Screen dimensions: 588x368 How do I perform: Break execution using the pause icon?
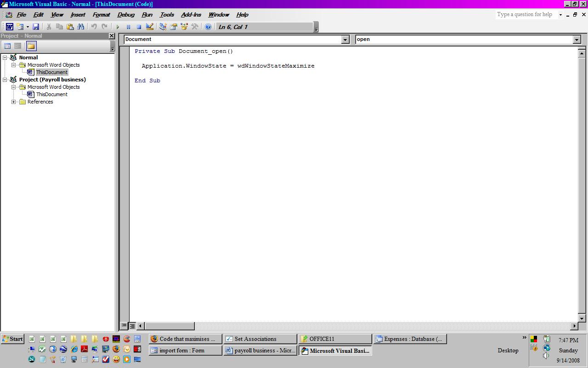point(128,27)
